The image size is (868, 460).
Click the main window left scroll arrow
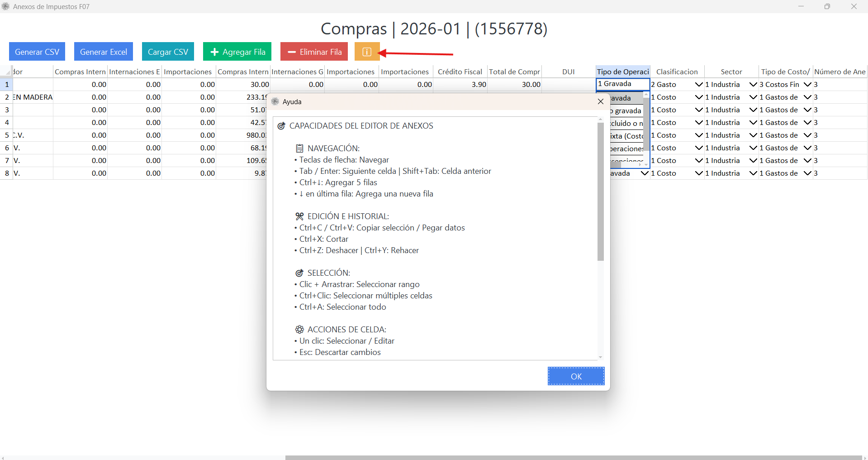[x=3, y=457]
